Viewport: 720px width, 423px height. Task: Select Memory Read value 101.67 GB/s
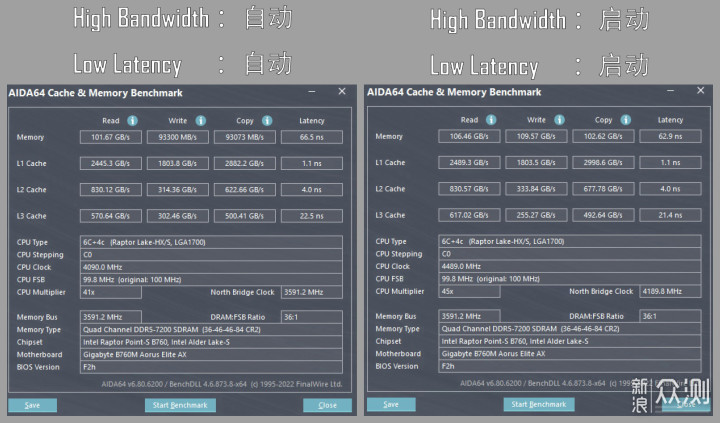pos(111,137)
